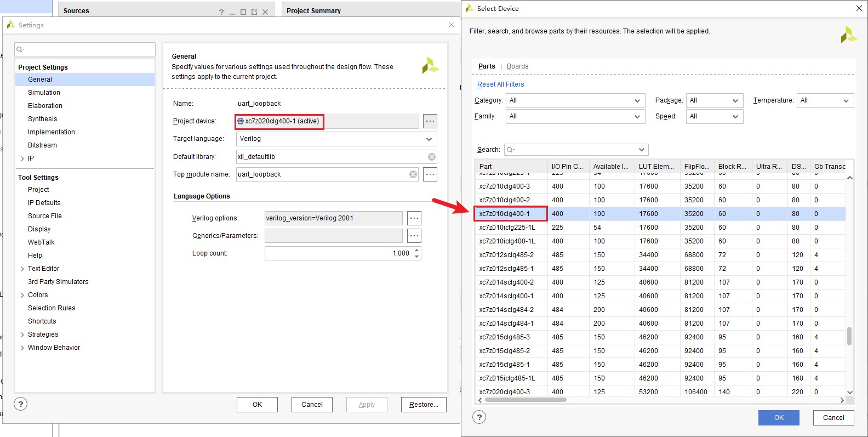Float the Sources panel
The width and height of the screenshot is (868, 437).
tap(254, 12)
